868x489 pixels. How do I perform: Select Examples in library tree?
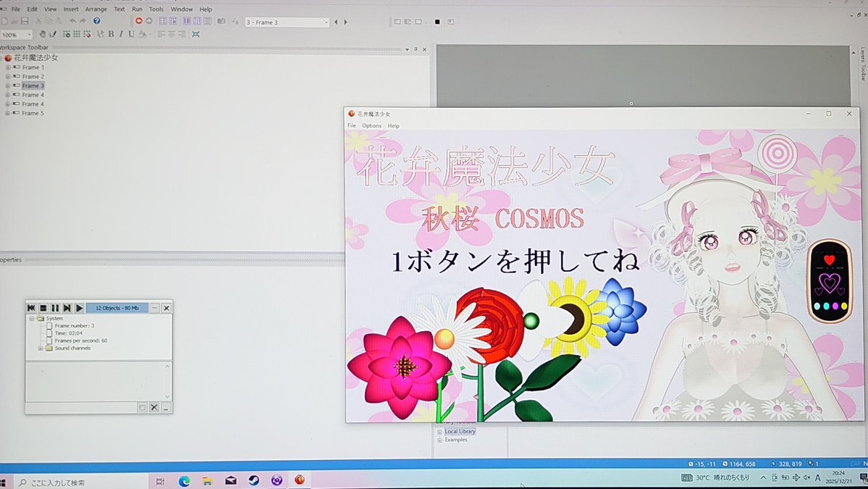click(455, 440)
